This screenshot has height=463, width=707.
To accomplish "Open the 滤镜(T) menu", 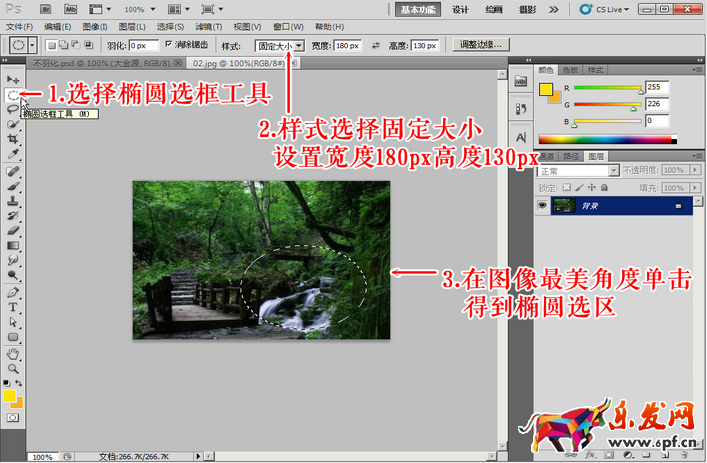I will (x=208, y=27).
